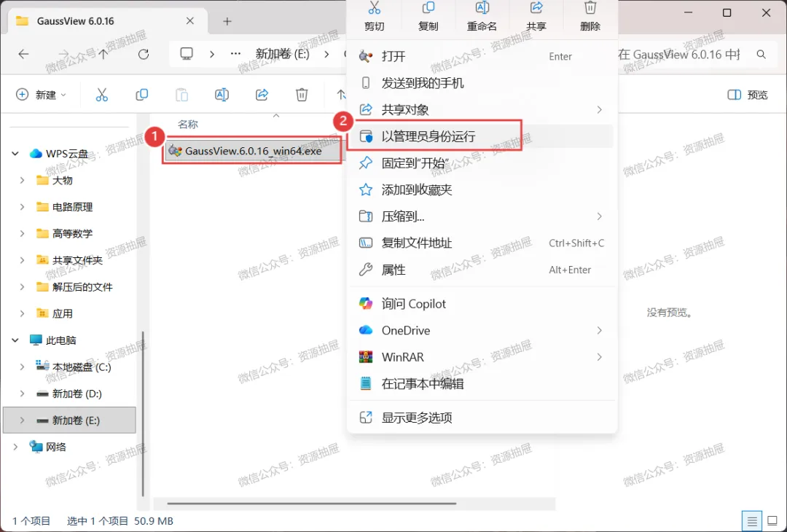Expand 本地磁盘 (C:) chevron
The height and width of the screenshot is (532, 787).
point(22,367)
